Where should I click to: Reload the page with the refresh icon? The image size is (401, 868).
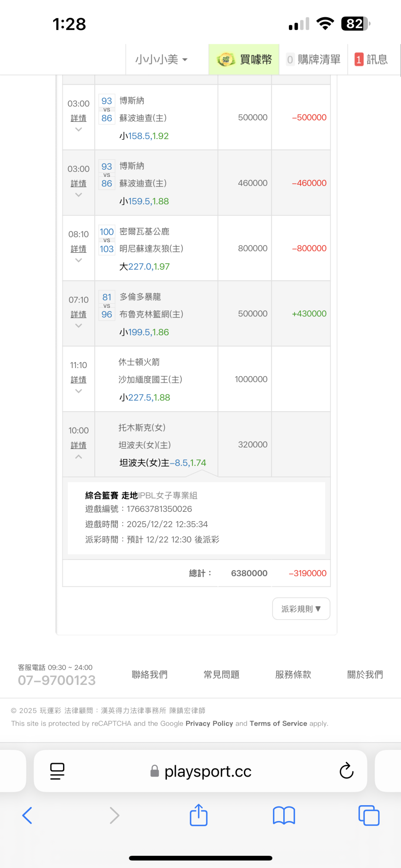click(x=346, y=771)
